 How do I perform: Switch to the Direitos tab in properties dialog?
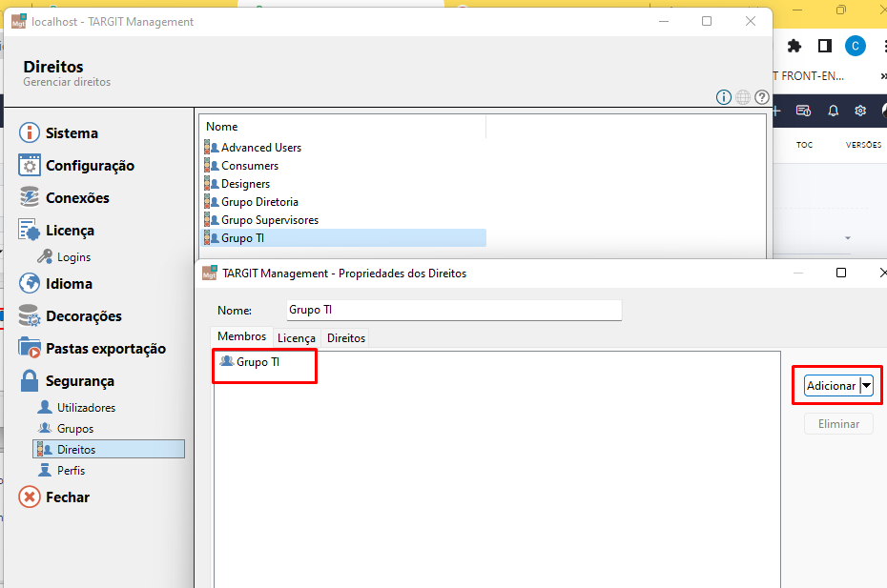pos(345,338)
